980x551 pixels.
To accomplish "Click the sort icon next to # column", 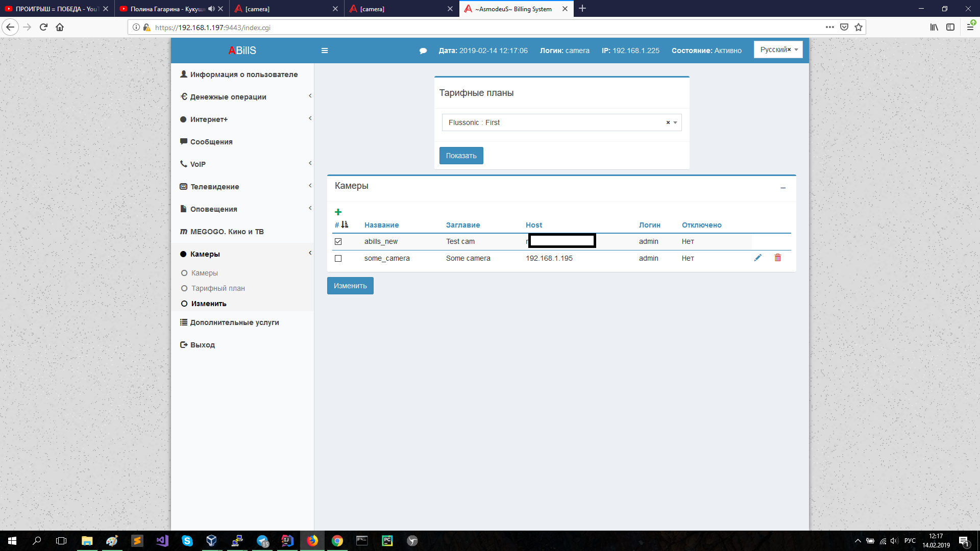I will (345, 225).
